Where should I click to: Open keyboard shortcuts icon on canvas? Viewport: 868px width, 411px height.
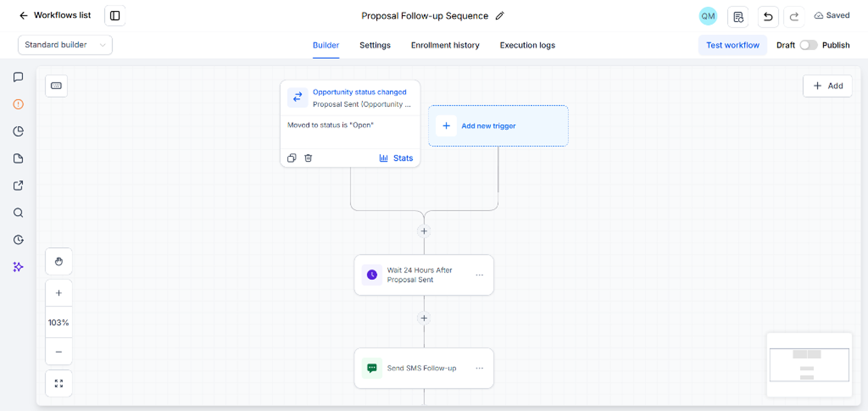click(57, 86)
